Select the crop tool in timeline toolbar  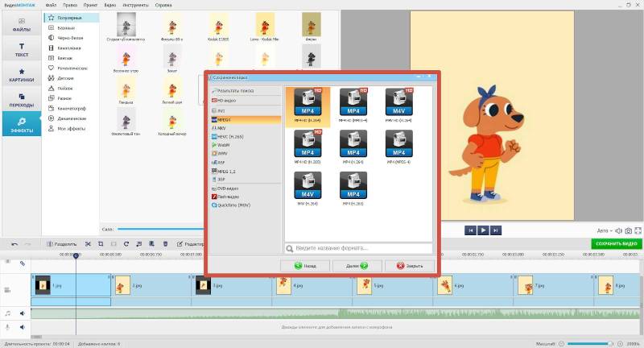click(101, 244)
